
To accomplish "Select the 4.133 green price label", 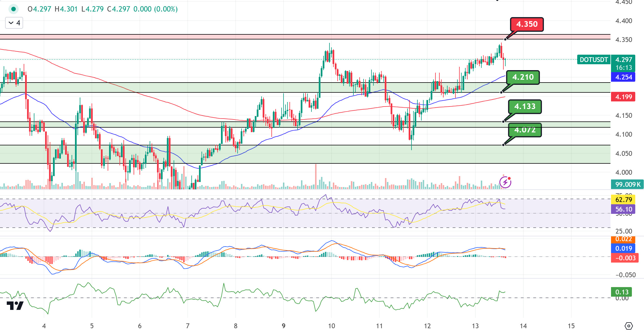I will [x=525, y=106].
